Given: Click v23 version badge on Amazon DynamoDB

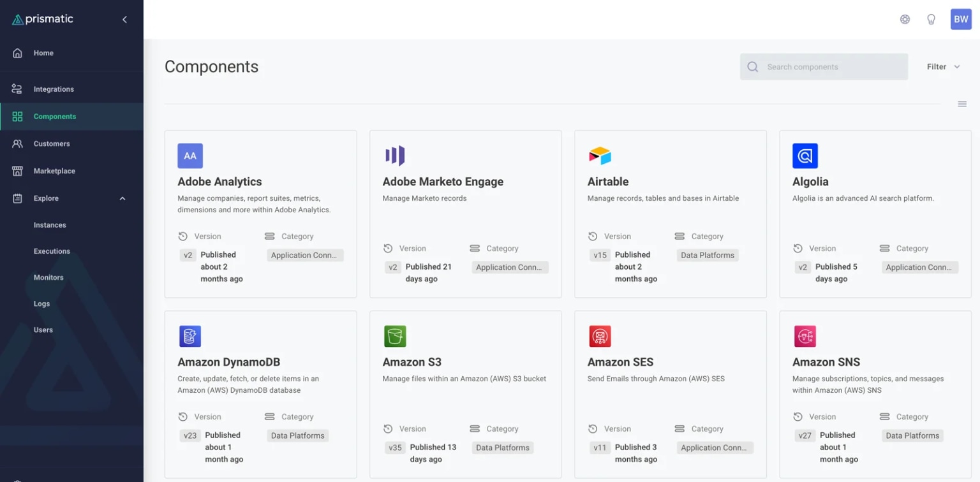Looking at the screenshot, I should point(190,435).
